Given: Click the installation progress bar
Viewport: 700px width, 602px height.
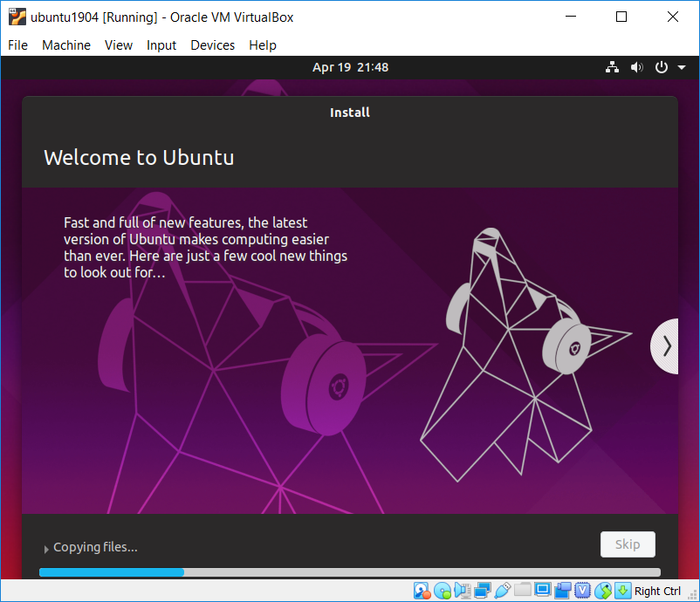Looking at the screenshot, I should tap(350, 572).
